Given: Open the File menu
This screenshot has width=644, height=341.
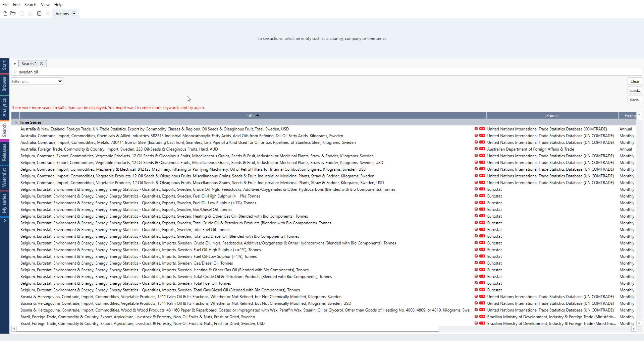Looking at the screenshot, I should coord(5,5).
